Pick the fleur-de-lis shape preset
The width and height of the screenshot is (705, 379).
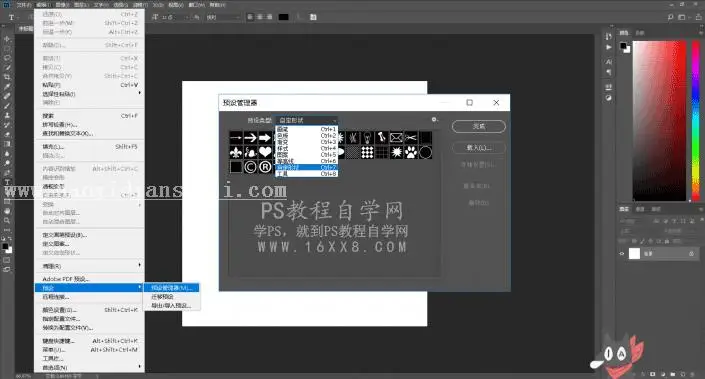point(236,152)
